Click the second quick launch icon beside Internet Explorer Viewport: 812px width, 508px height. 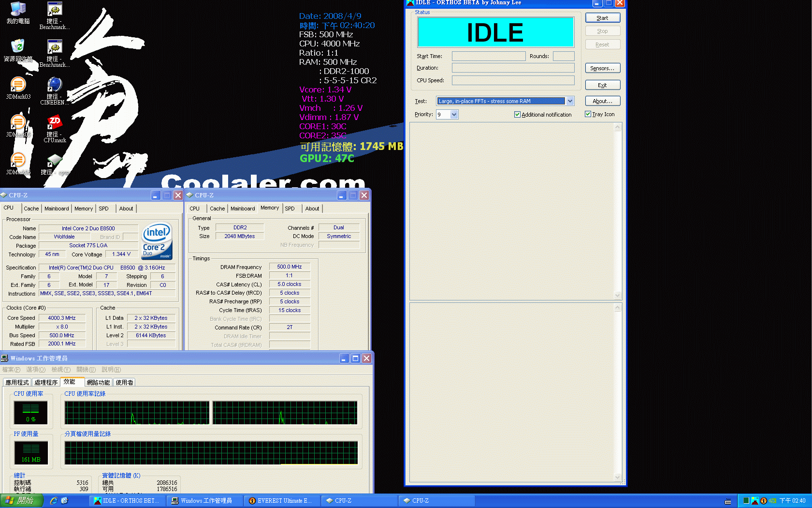[64, 501]
